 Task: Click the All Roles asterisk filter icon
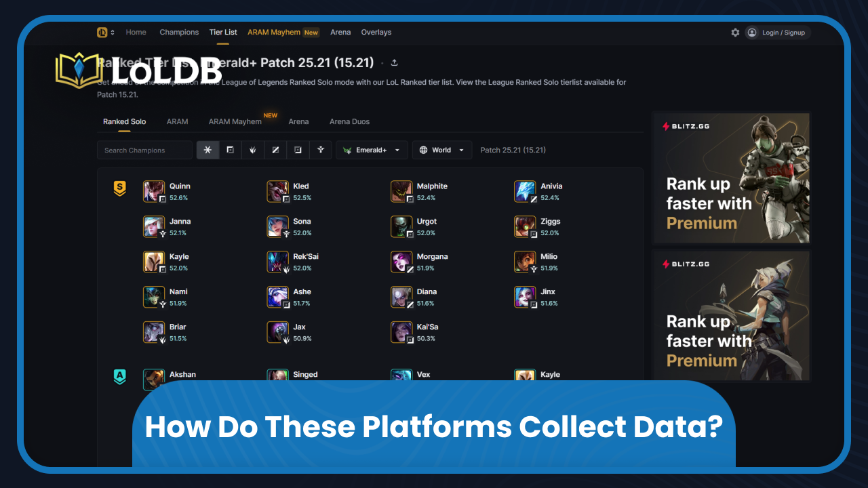coord(208,150)
